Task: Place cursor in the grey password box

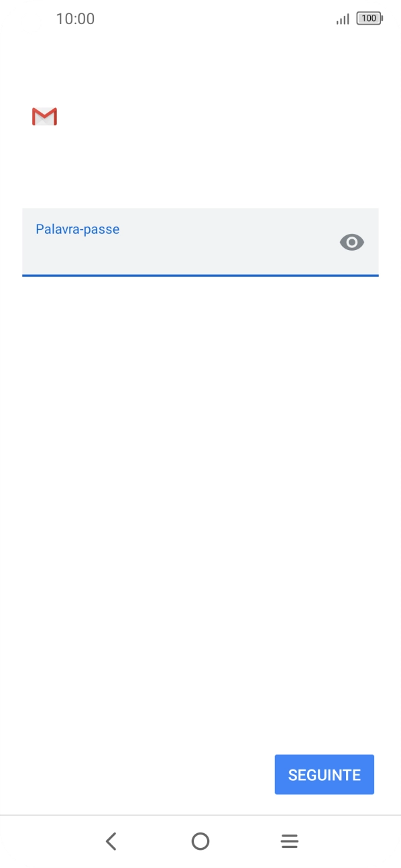Action: (x=200, y=242)
